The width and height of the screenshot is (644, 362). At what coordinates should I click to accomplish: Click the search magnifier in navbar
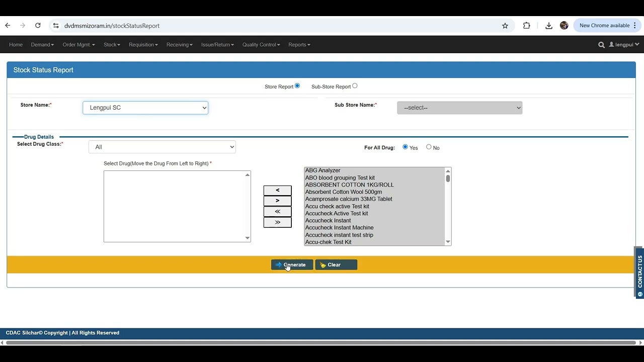tap(601, 45)
